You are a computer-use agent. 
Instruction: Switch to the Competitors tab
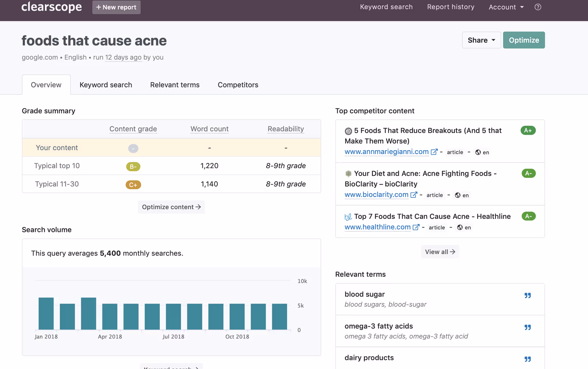point(238,85)
